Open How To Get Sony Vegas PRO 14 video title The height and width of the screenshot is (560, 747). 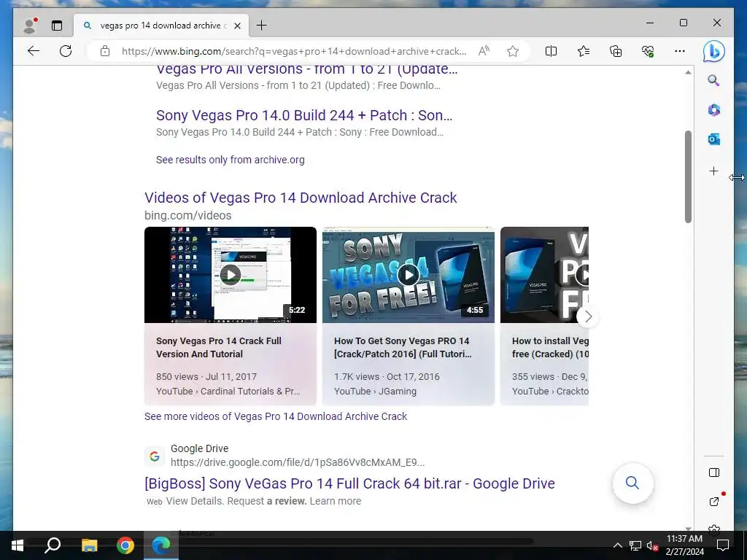[x=403, y=347]
